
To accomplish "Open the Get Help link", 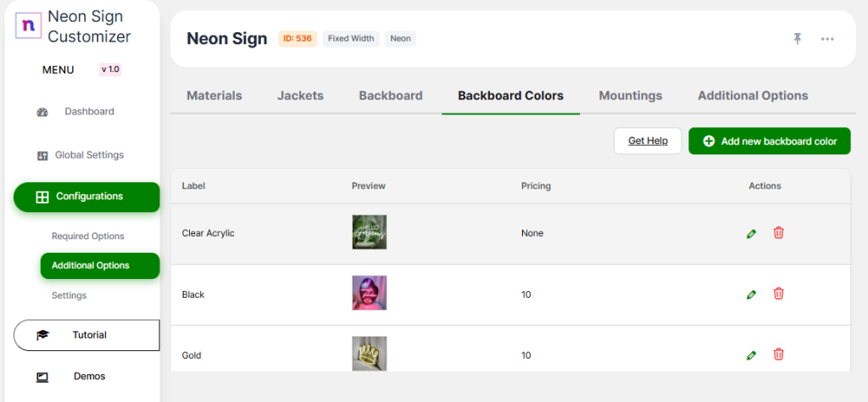I will click(x=648, y=141).
